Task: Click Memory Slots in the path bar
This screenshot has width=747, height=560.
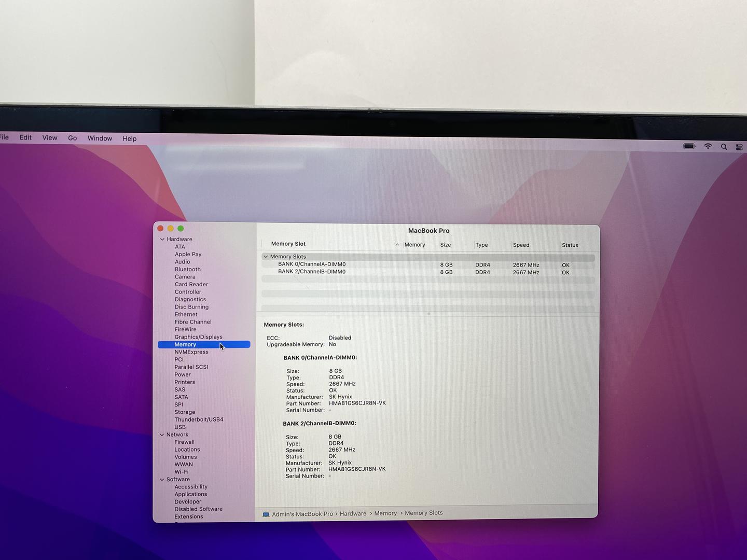Action: click(x=424, y=513)
